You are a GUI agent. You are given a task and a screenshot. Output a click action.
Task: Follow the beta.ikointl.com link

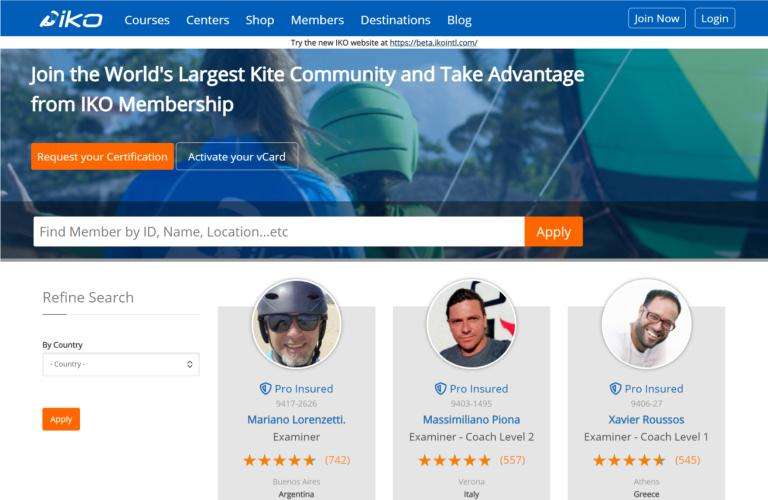tap(433, 43)
